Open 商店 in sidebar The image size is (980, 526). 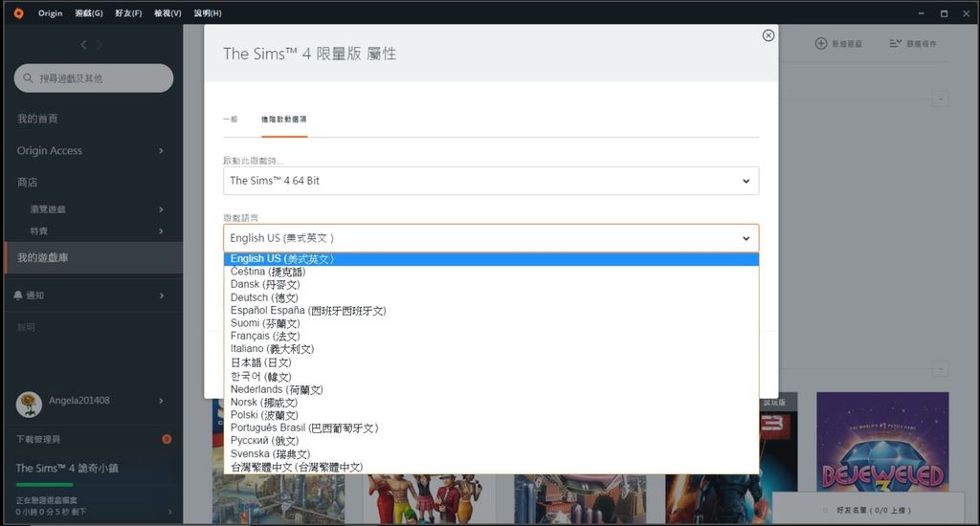(28, 183)
